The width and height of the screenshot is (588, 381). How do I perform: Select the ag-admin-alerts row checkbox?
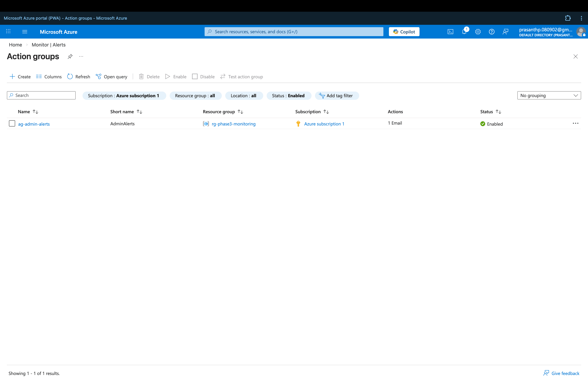(12, 123)
